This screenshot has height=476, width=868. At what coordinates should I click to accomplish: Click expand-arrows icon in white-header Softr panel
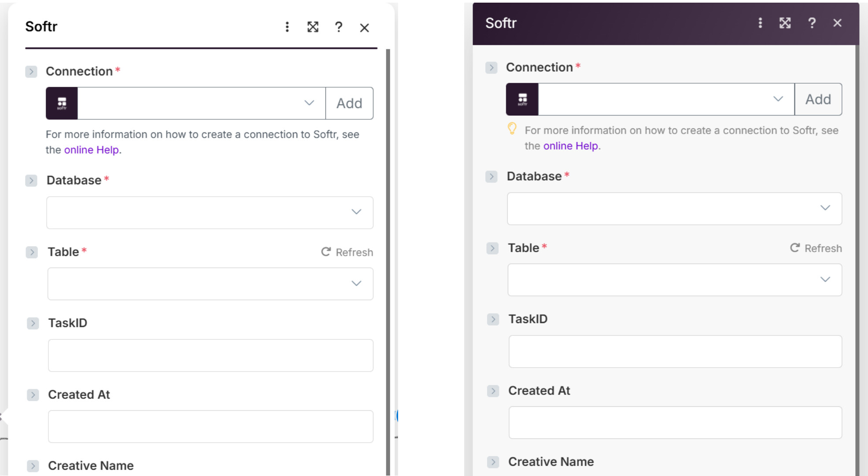pyautogui.click(x=313, y=27)
